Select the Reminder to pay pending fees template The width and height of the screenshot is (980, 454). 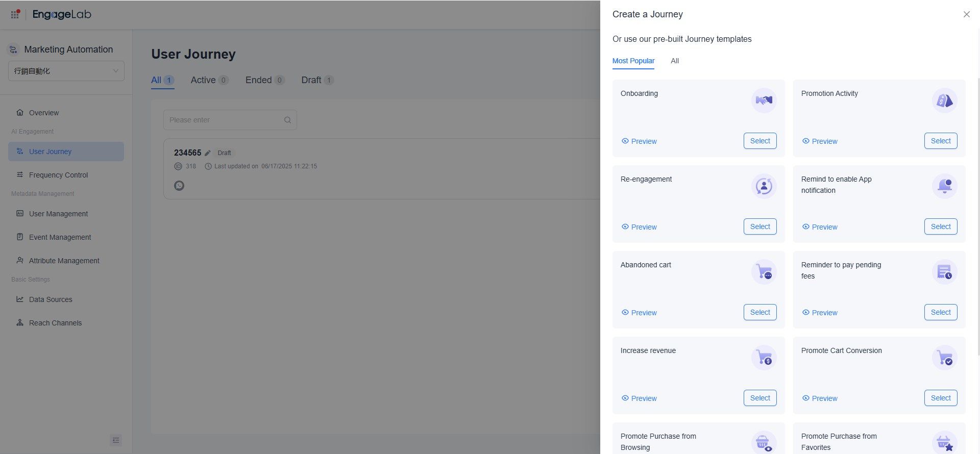tap(941, 312)
